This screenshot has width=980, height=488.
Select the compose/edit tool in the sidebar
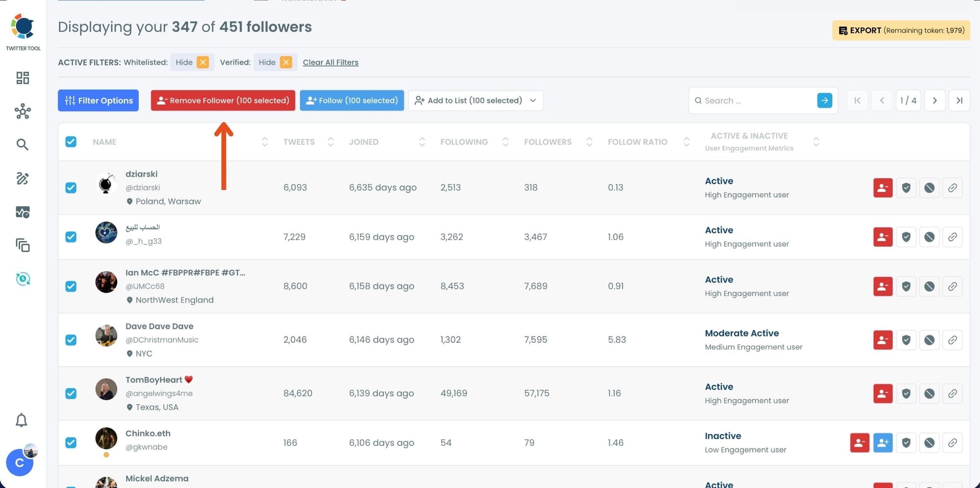click(x=23, y=179)
